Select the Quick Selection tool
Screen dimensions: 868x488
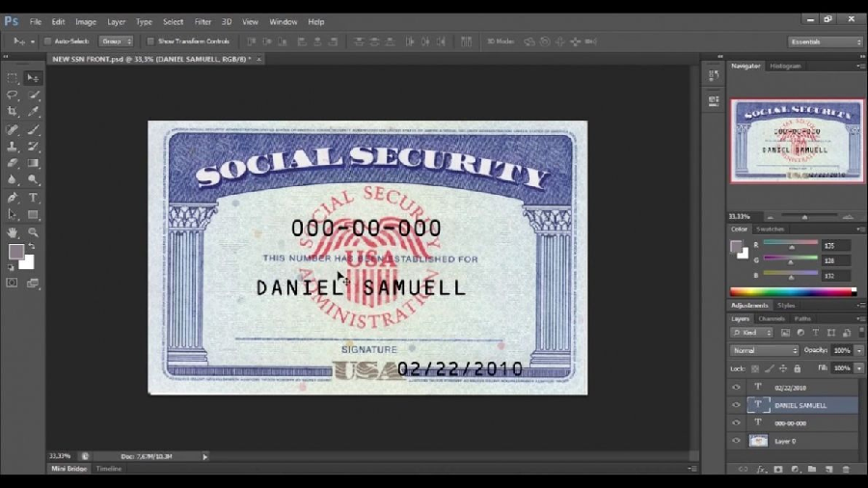33,95
